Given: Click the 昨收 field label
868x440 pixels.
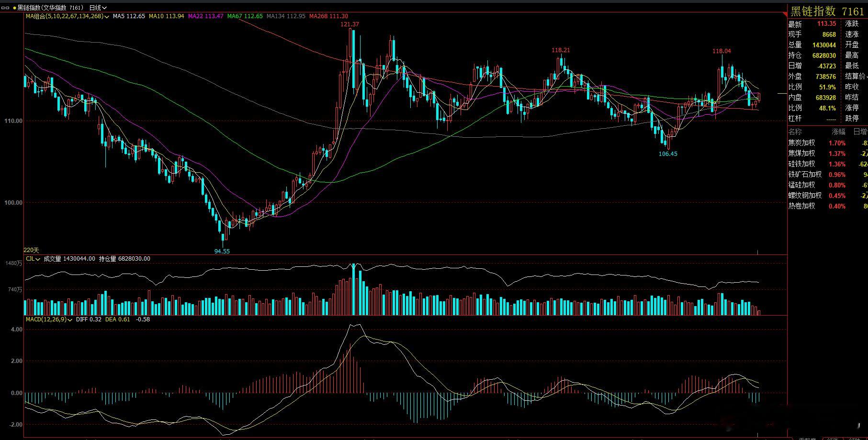Looking at the screenshot, I should (x=852, y=87).
